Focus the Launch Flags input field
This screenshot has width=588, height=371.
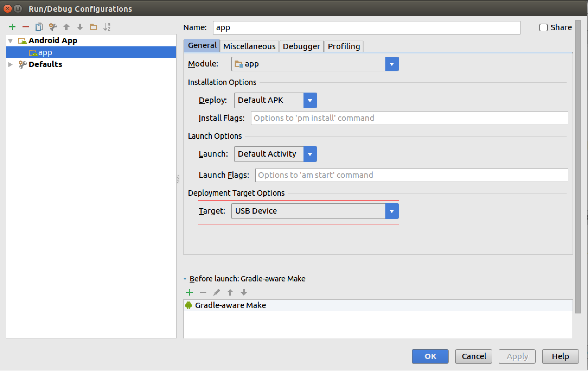(x=411, y=175)
